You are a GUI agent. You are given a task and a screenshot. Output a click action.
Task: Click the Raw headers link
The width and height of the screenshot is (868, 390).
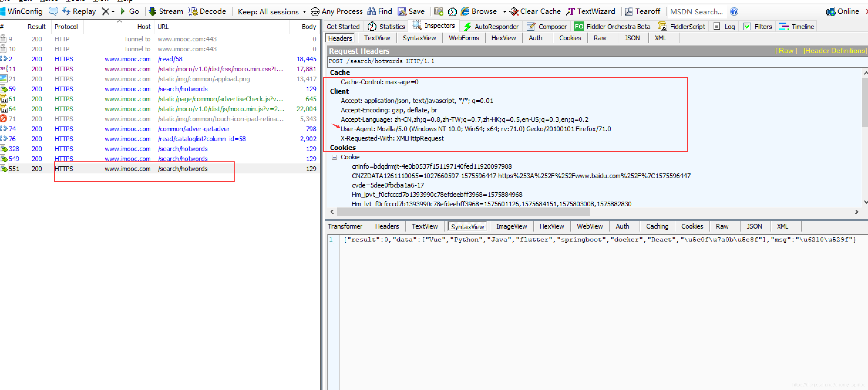click(x=786, y=51)
